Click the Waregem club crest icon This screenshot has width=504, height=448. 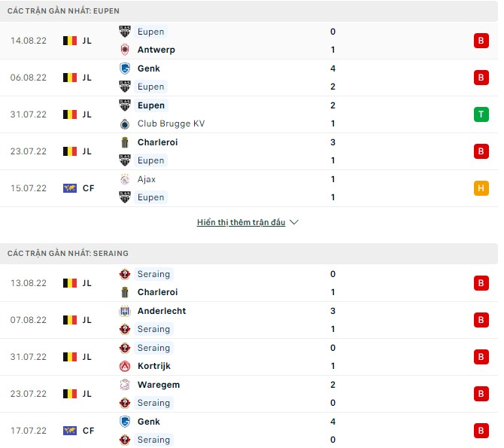pyautogui.click(x=125, y=385)
